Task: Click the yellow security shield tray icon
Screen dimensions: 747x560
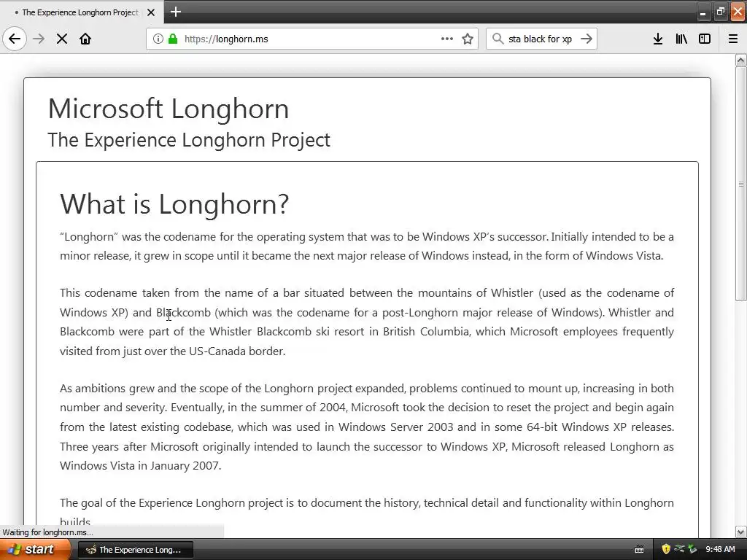Action: [x=666, y=549]
